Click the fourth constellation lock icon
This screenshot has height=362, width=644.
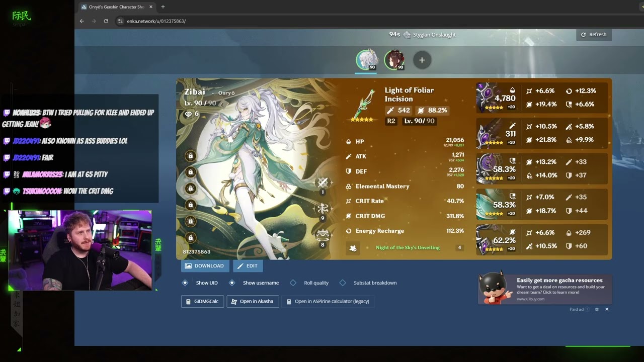[190, 205]
